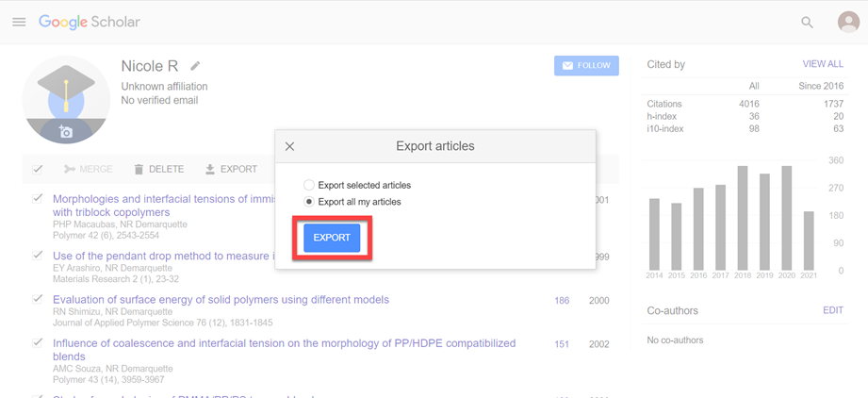Click the 186 citation count link
868x398 pixels.
point(562,301)
